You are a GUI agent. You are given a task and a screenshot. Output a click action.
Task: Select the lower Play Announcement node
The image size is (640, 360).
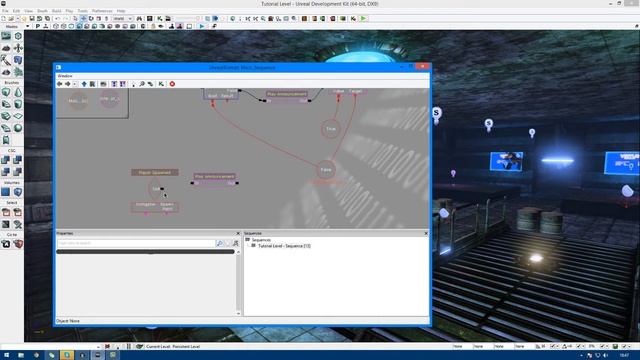215,176
